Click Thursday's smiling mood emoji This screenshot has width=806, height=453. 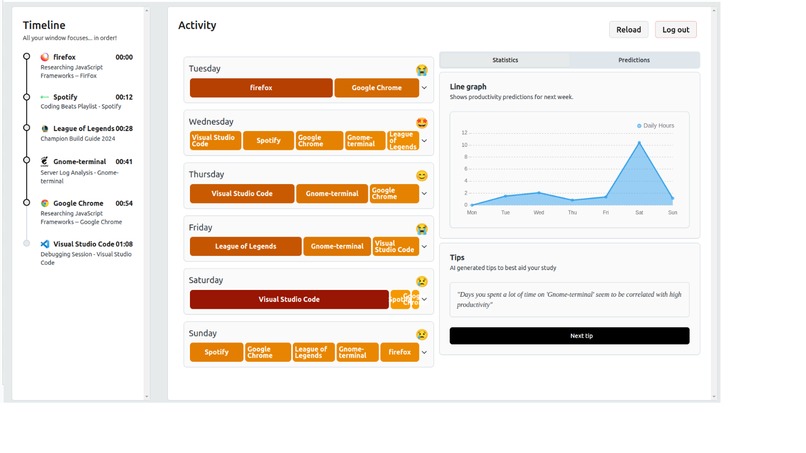tap(422, 176)
